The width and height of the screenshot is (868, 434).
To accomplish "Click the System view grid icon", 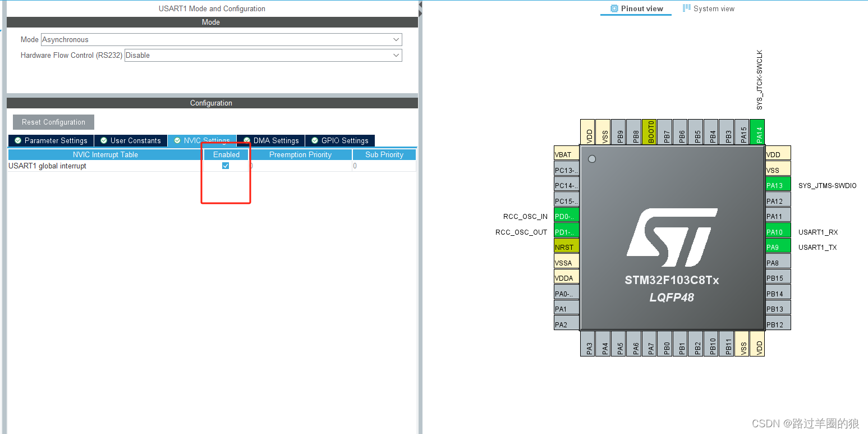I will [x=687, y=8].
